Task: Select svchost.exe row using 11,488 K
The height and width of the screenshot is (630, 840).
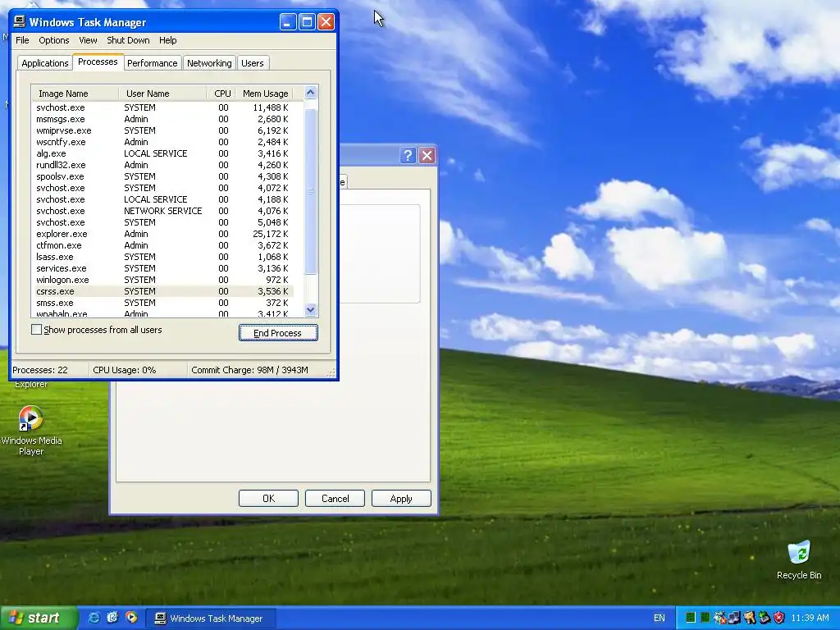Action: [x=163, y=107]
